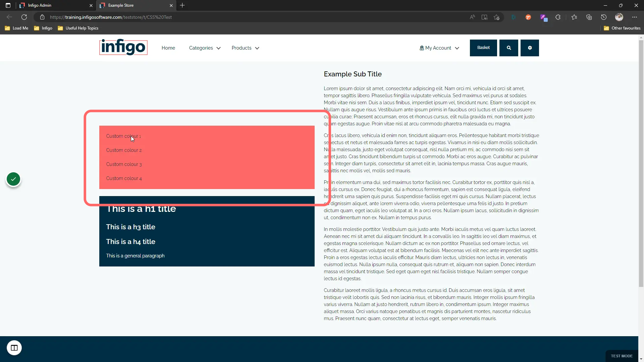Viewport: 644px width, 362px height.
Task: Open the browser profile avatar
Action: [619, 17]
